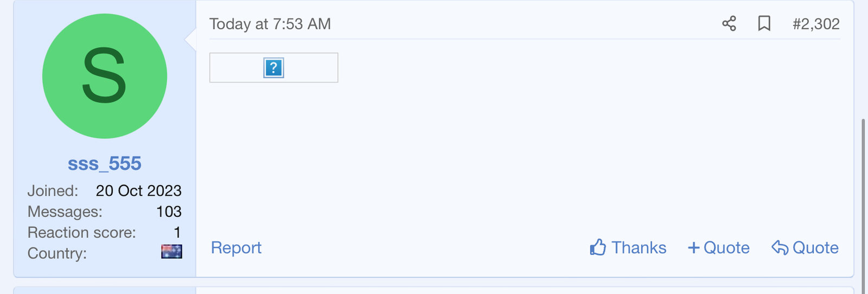Viewport: 868px width, 294px height.
Task: Open the sss_555 username link
Action: click(105, 163)
